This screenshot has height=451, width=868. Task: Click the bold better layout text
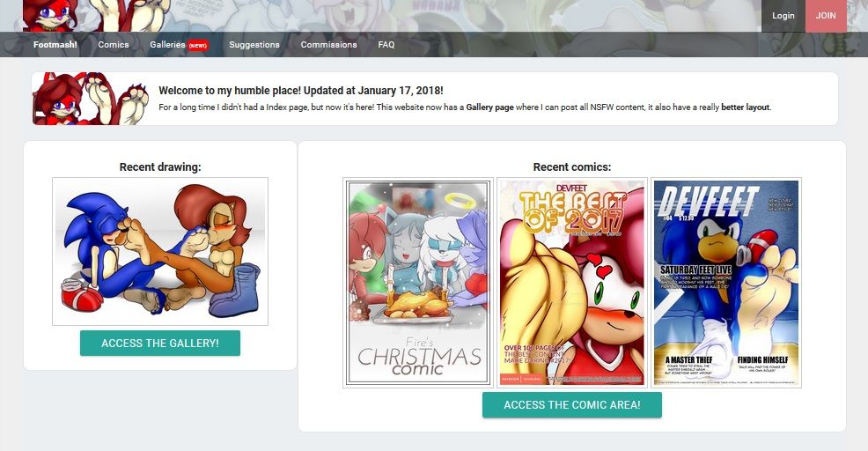coord(745,107)
